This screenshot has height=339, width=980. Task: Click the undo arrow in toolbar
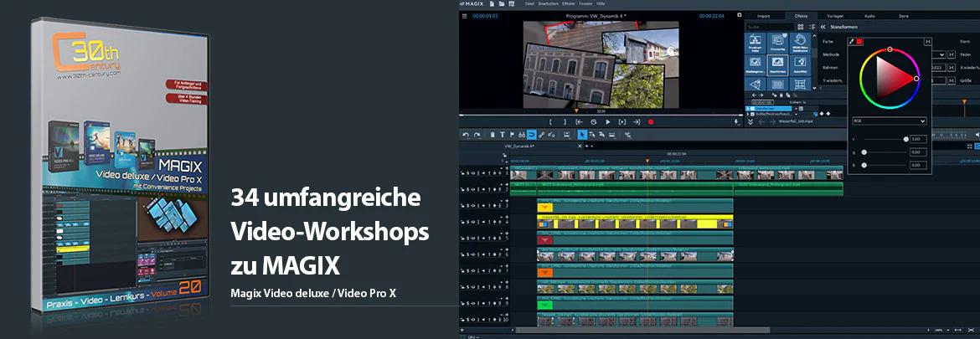466,135
